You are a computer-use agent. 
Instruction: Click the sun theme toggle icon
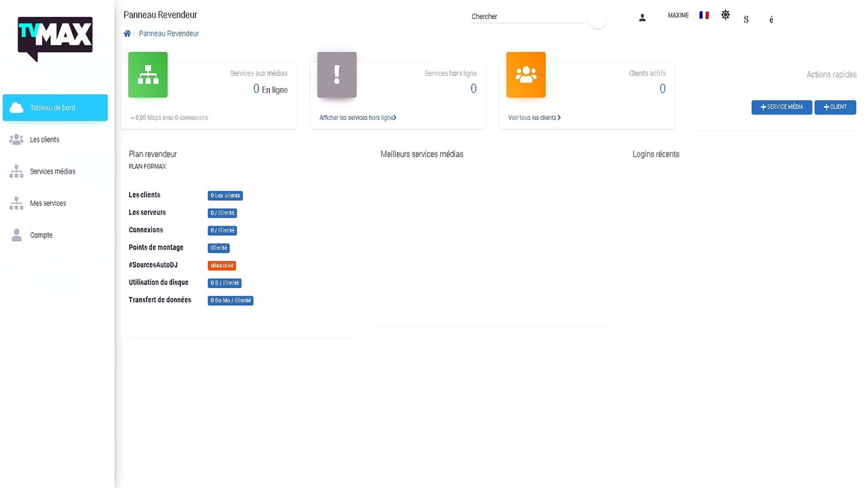click(726, 15)
